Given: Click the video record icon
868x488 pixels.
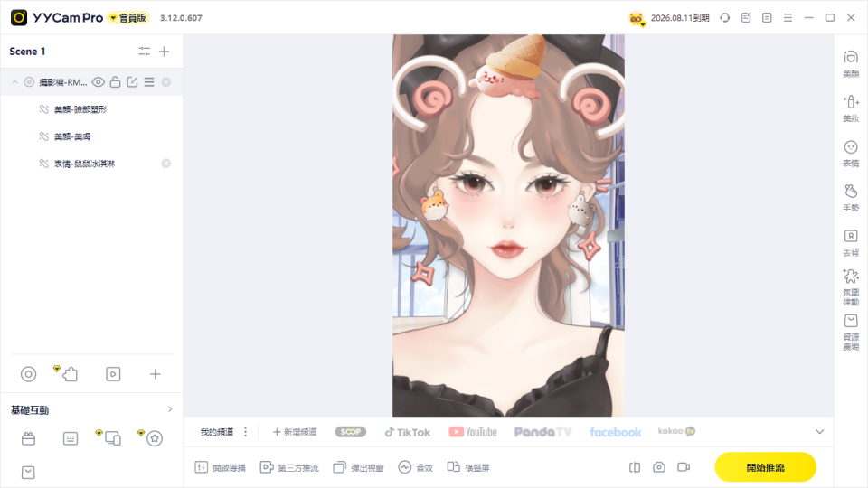Looking at the screenshot, I should click(684, 467).
